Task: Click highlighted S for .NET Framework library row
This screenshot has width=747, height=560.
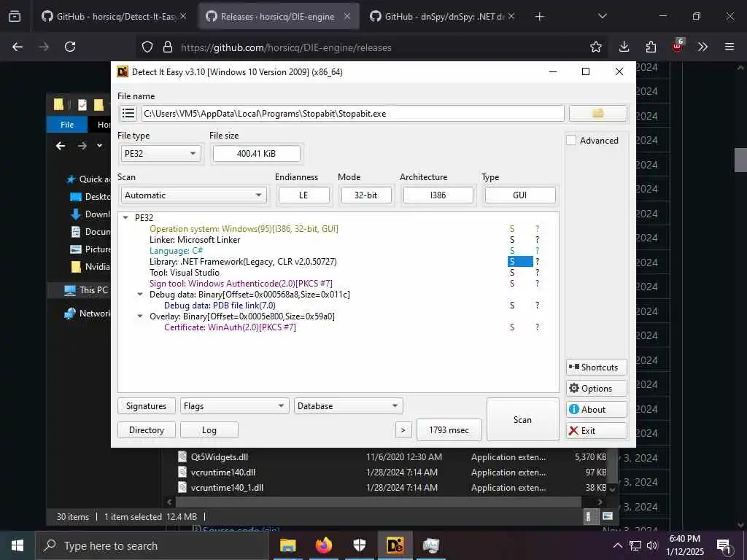Action: point(519,262)
